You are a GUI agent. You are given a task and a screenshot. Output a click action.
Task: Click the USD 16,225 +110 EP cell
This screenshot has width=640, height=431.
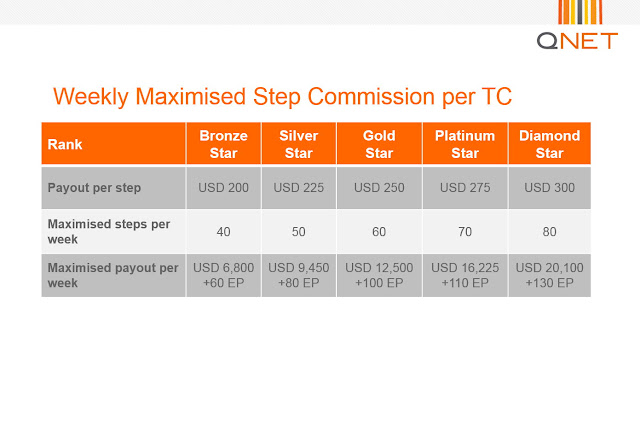coord(464,275)
